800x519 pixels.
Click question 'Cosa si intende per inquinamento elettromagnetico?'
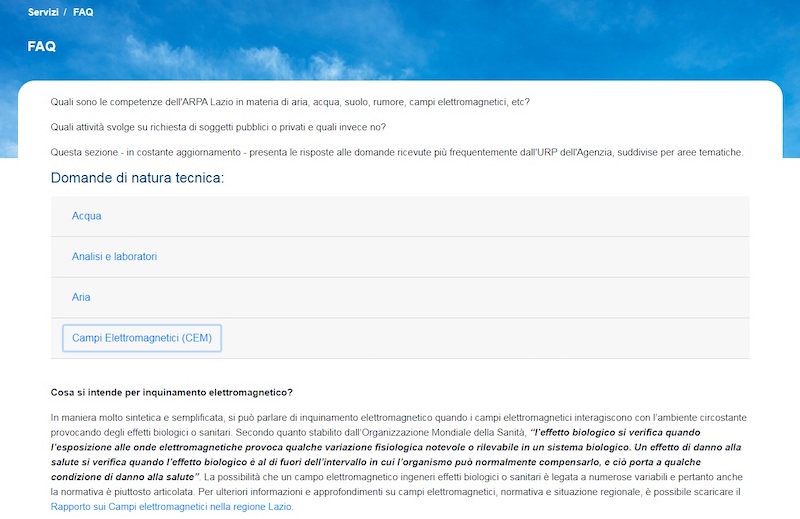coord(171,392)
